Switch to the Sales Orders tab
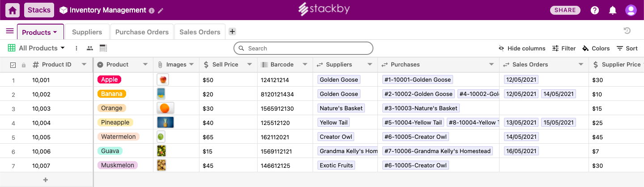Image resolution: width=644 pixels, height=187 pixels. pos(200,32)
